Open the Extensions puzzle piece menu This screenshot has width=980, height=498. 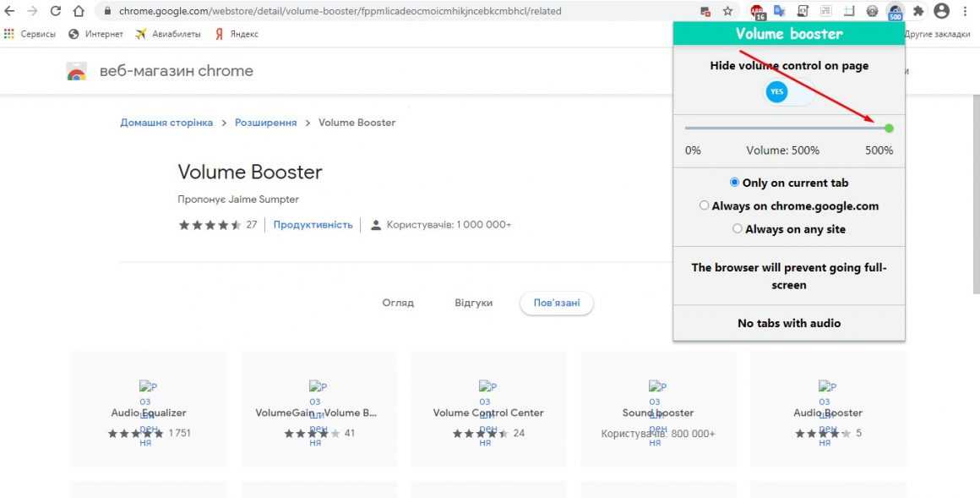click(918, 11)
